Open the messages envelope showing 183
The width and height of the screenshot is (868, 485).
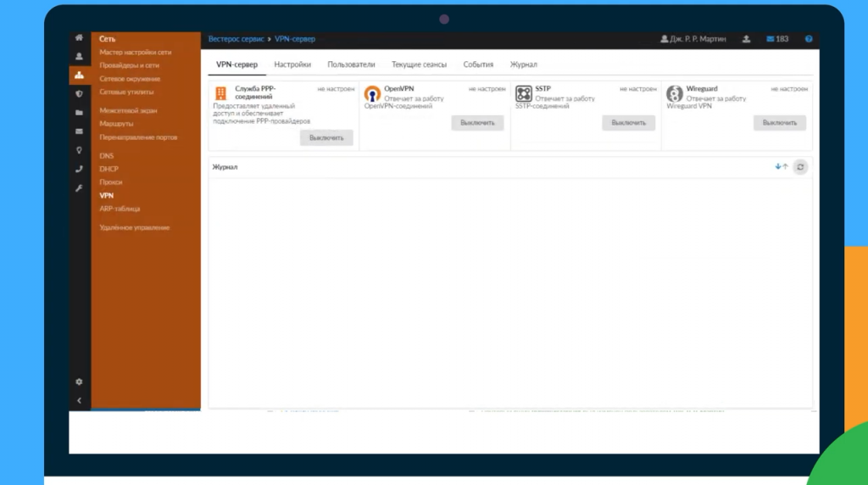point(777,39)
